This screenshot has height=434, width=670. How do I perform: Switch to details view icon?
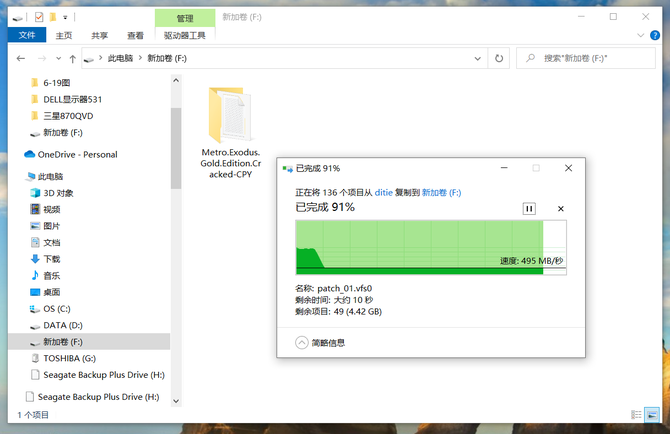pyautogui.click(x=636, y=414)
